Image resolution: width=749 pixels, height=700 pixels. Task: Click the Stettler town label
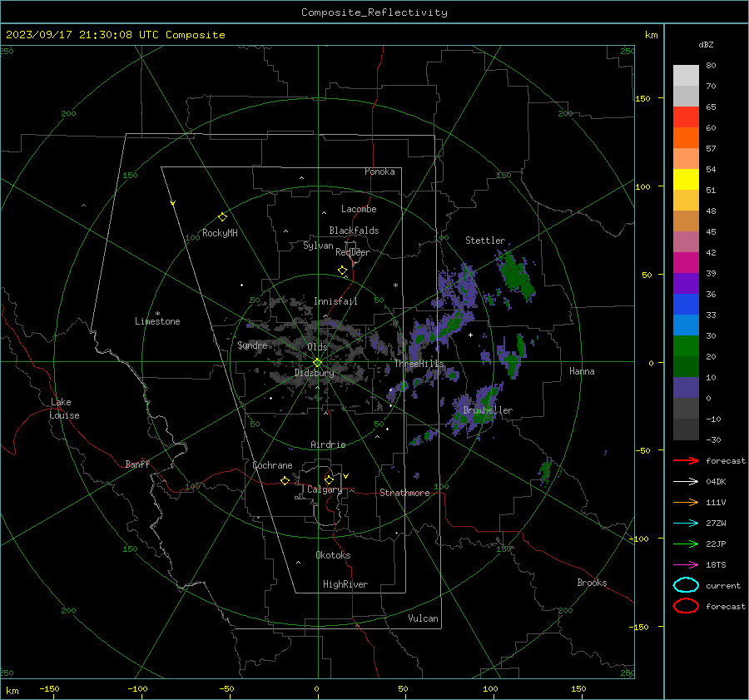pos(485,241)
